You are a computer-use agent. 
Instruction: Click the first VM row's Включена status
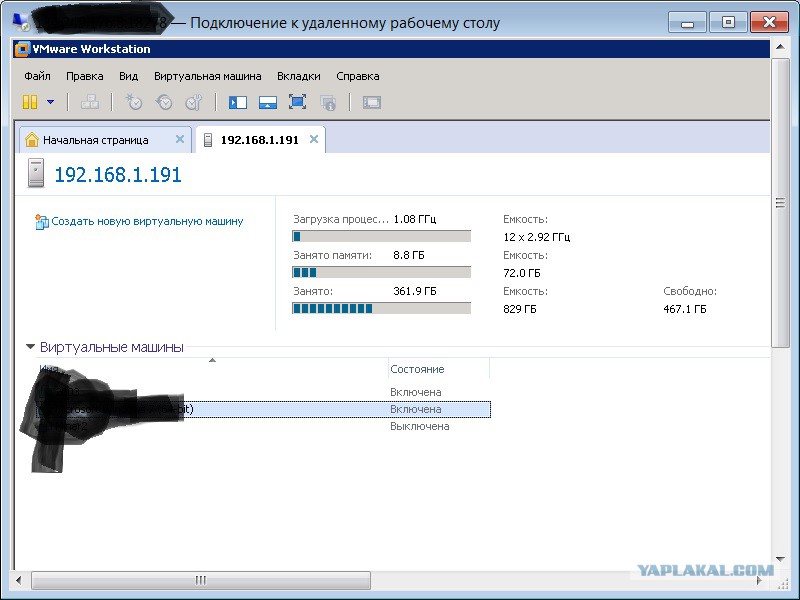click(416, 392)
